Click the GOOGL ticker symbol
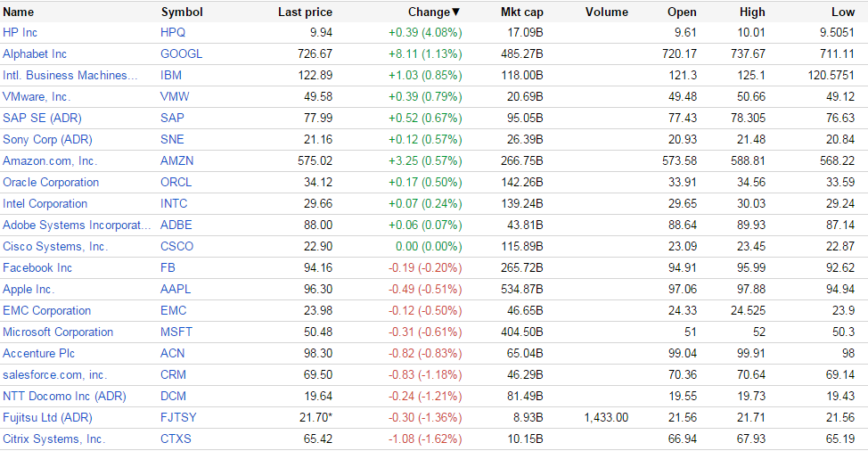Image resolution: width=868 pixels, height=451 pixels. pos(182,54)
